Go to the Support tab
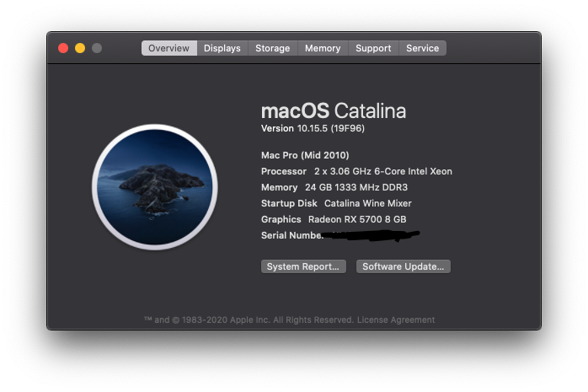Viewport: 588px width, 392px height. pyautogui.click(x=373, y=48)
